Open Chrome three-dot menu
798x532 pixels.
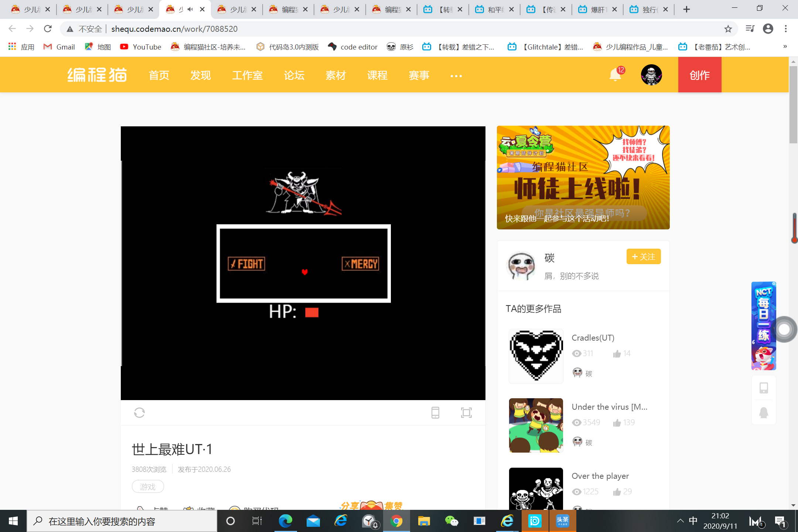[786, 28]
